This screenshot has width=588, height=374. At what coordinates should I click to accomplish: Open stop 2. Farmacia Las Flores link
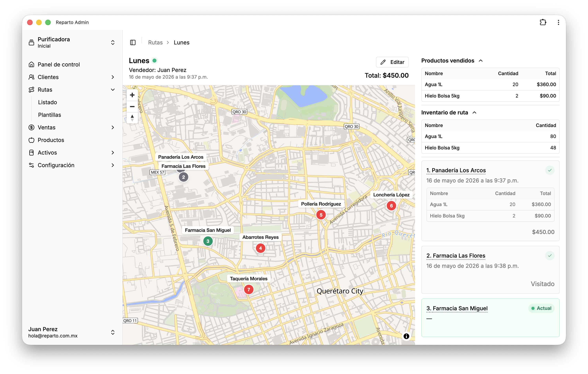tap(456, 255)
